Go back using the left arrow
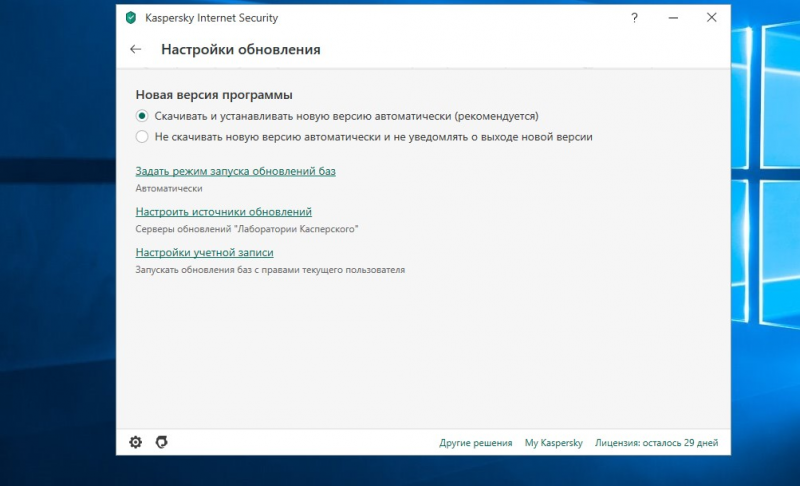 135,49
